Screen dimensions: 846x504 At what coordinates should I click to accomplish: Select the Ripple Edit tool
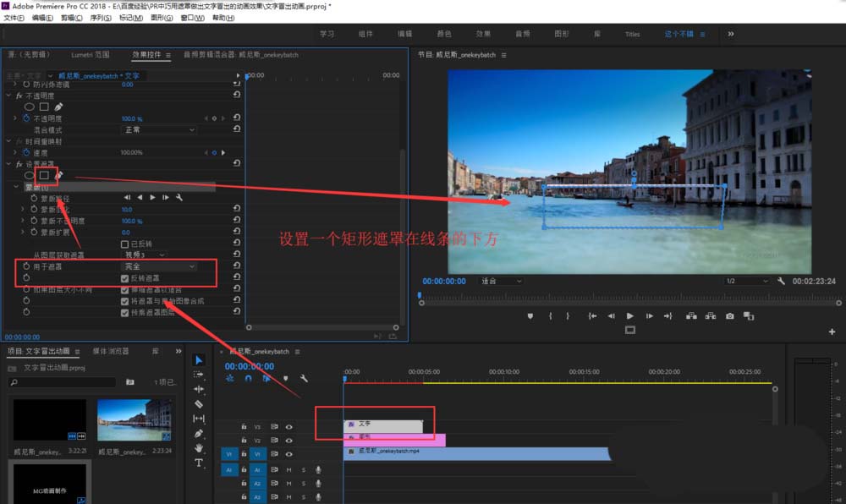click(199, 389)
